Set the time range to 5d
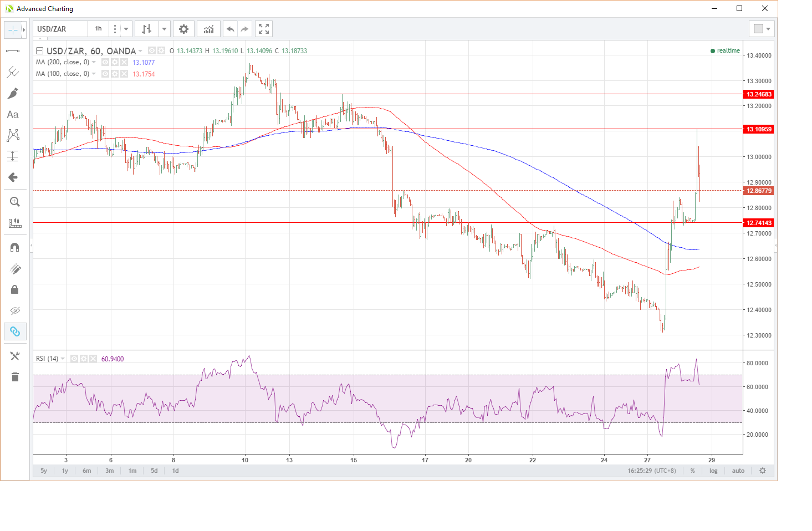The height and width of the screenshot is (531, 812). [154, 471]
